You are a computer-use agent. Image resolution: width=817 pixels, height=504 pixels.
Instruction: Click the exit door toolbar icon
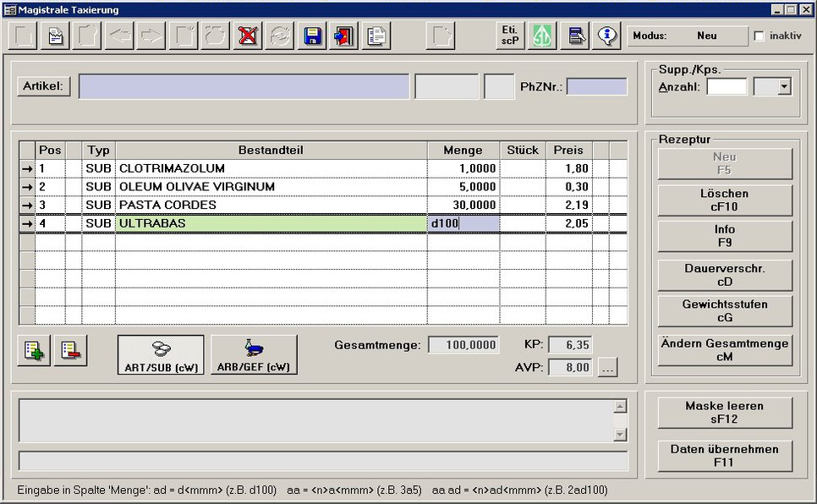[x=343, y=36]
